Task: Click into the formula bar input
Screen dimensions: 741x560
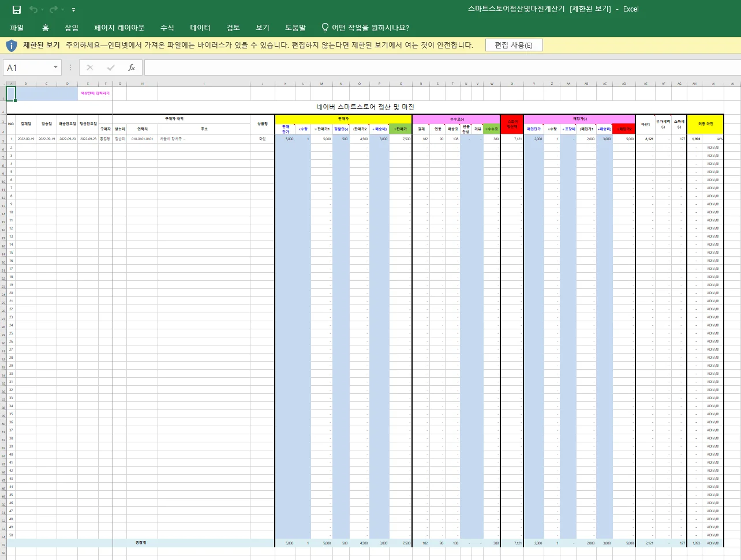Action: coord(441,67)
